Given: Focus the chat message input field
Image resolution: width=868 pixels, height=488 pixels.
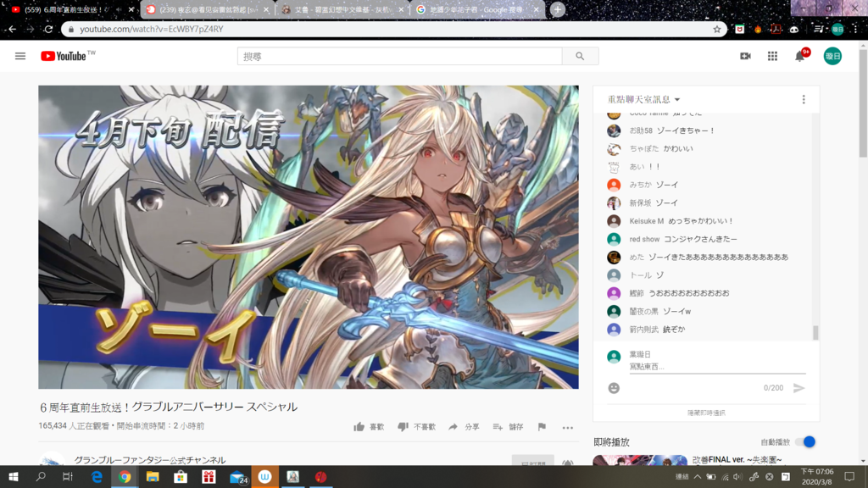Looking at the screenshot, I should tap(717, 366).
